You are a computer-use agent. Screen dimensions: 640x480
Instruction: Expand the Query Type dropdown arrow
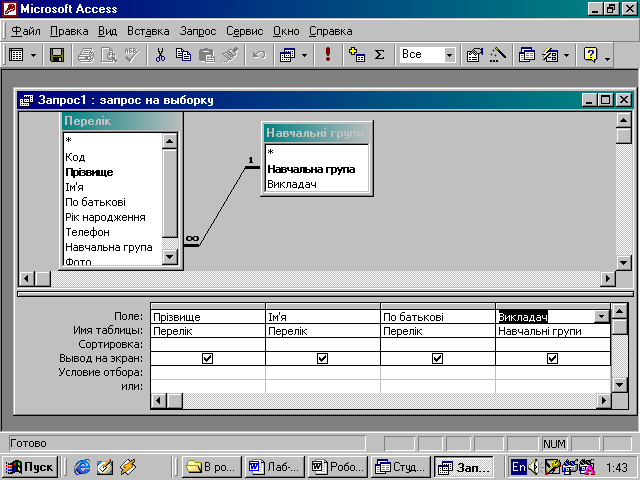pos(304,55)
